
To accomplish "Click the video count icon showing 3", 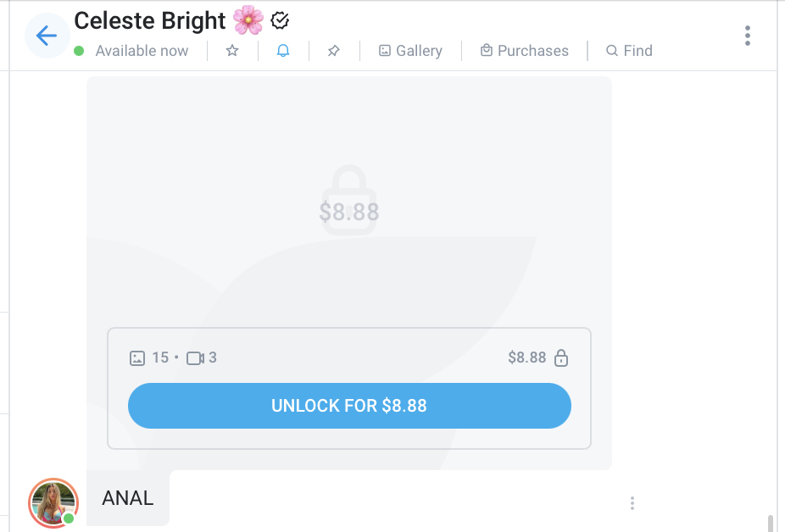I will click(195, 357).
